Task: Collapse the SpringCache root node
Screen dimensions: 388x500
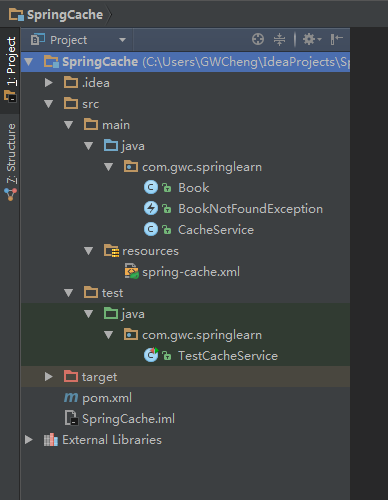Action: point(29,62)
